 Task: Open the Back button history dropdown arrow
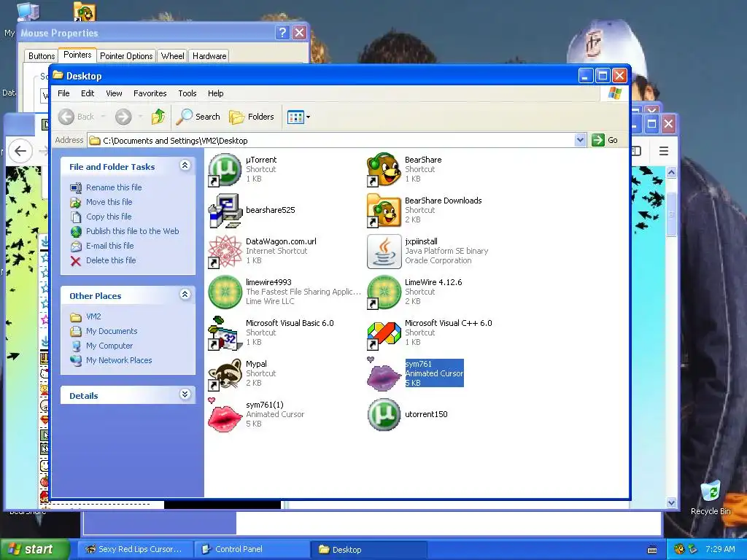pos(104,117)
